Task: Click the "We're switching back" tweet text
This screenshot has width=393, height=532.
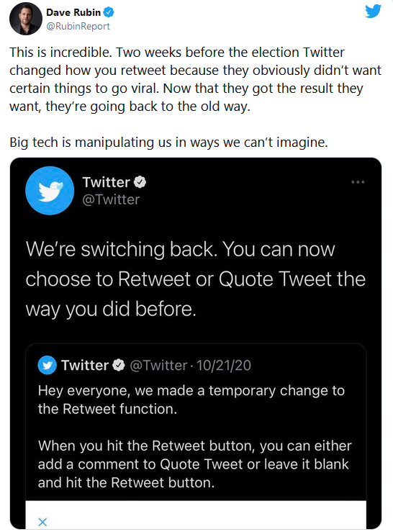Action: tap(196, 279)
